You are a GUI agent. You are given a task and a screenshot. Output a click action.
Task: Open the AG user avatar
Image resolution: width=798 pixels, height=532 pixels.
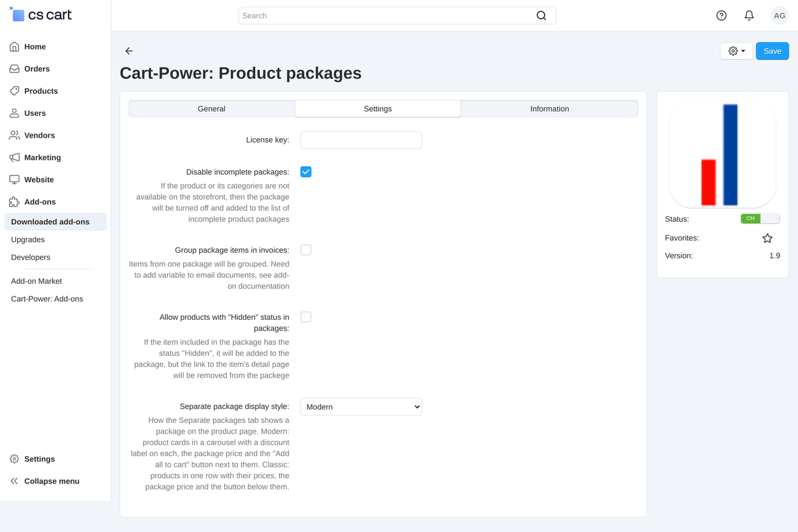pos(779,15)
